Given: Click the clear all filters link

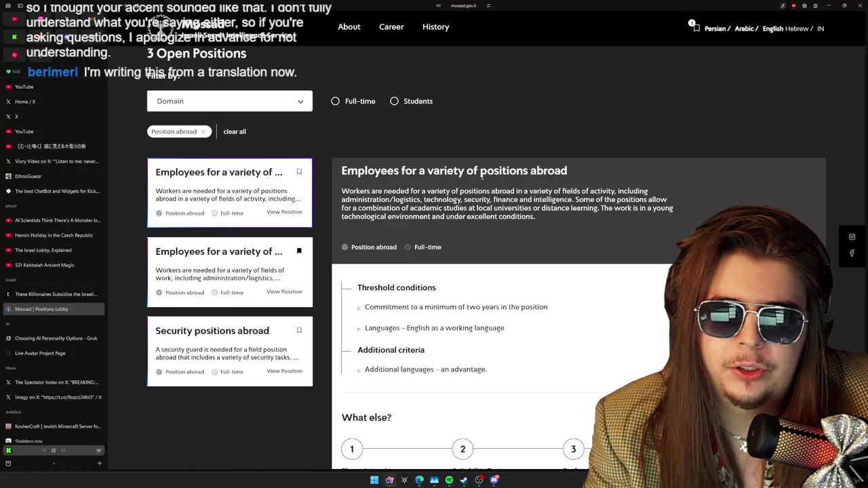Looking at the screenshot, I should tap(235, 131).
